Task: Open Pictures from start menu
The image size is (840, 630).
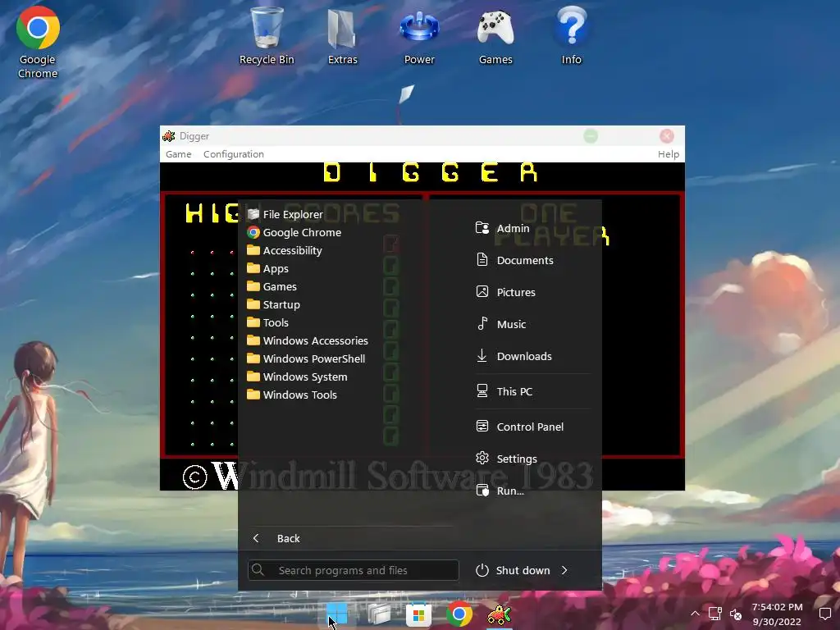Action: point(505,292)
